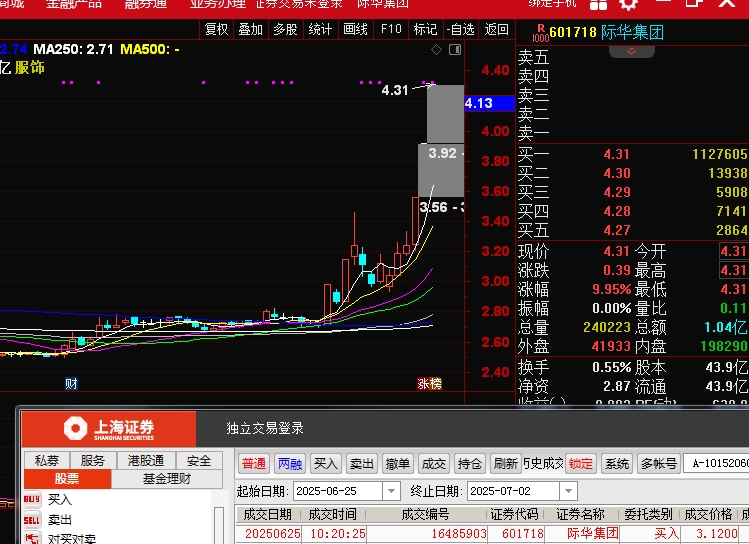Click 标记 mark button
This screenshot has width=749, height=544.
(425, 30)
